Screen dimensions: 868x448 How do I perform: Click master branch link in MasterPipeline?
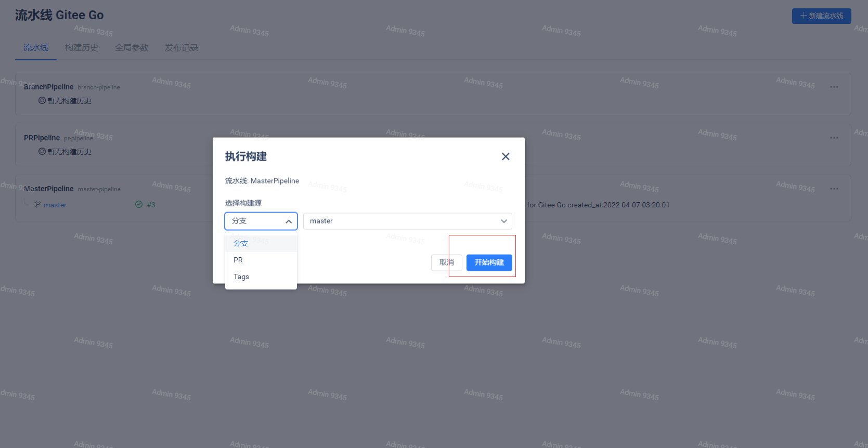point(55,205)
